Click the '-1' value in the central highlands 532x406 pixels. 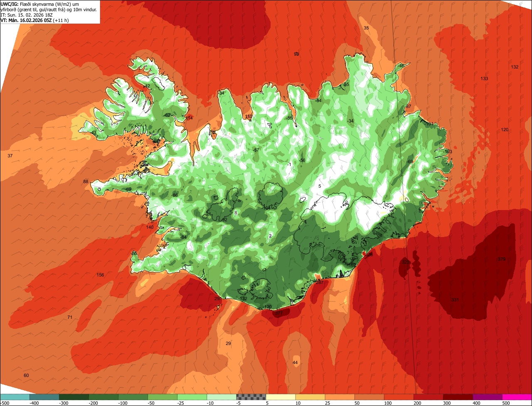289,164
